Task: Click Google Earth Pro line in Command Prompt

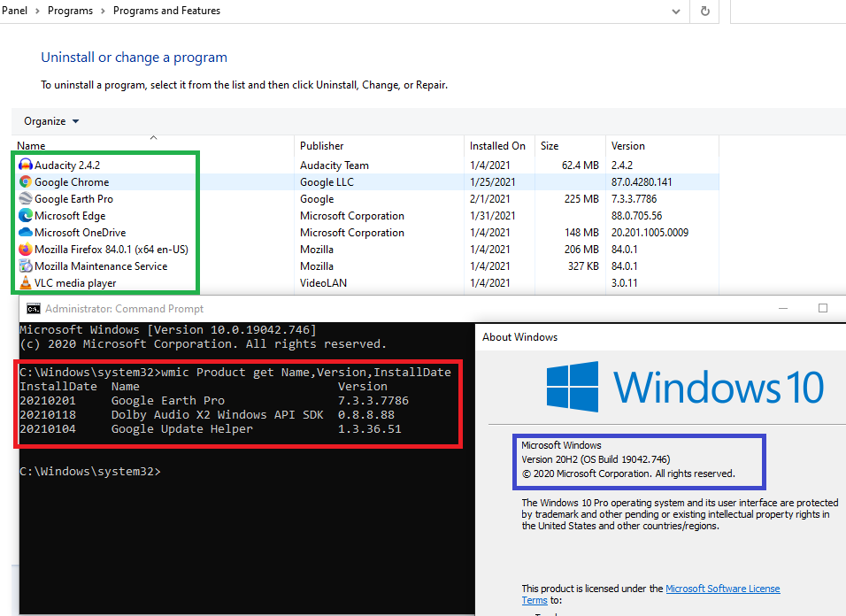Action: [x=214, y=401]
